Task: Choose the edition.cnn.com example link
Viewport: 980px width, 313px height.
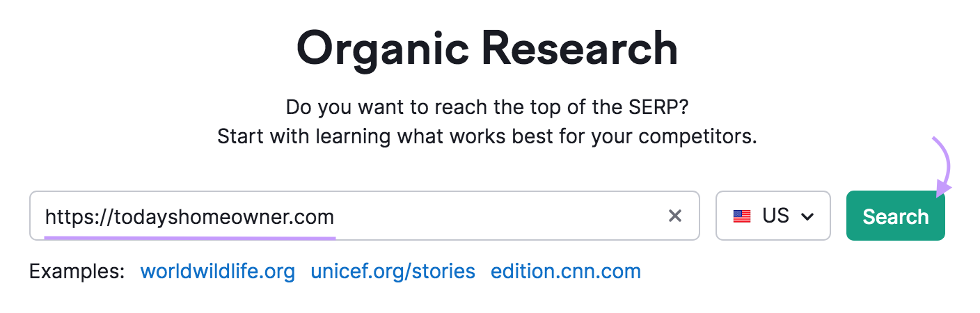Action: [566, 271]
